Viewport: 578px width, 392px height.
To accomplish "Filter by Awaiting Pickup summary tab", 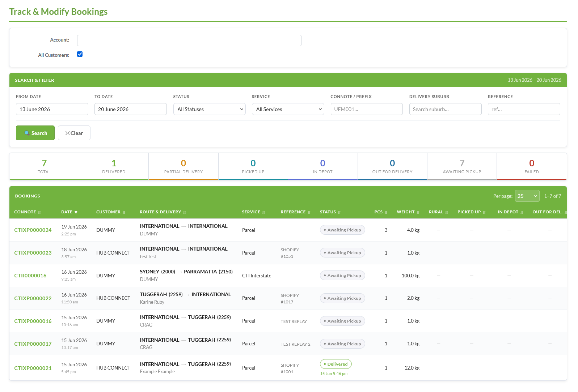I will point(462,166).
